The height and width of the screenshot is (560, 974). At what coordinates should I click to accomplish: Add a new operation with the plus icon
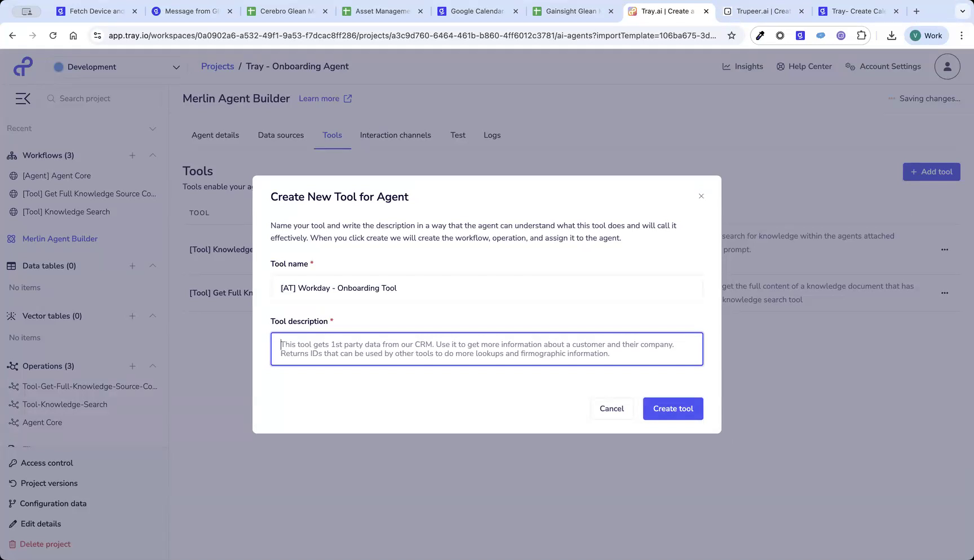pyautogui.click(x=132, y=366)
